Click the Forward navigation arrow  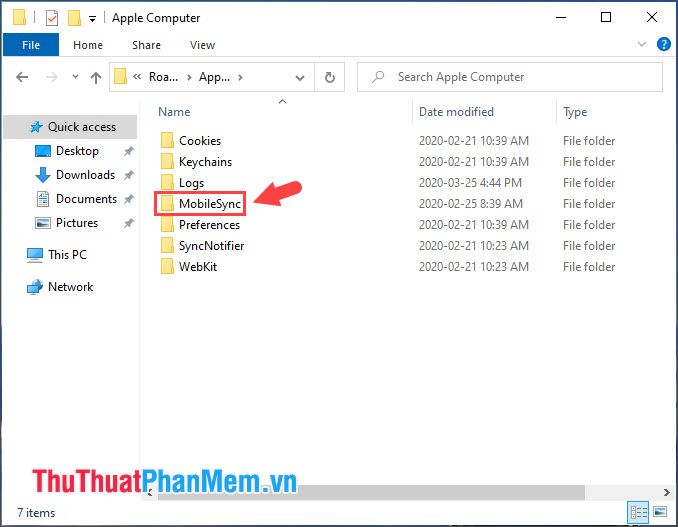coord(52,77)
